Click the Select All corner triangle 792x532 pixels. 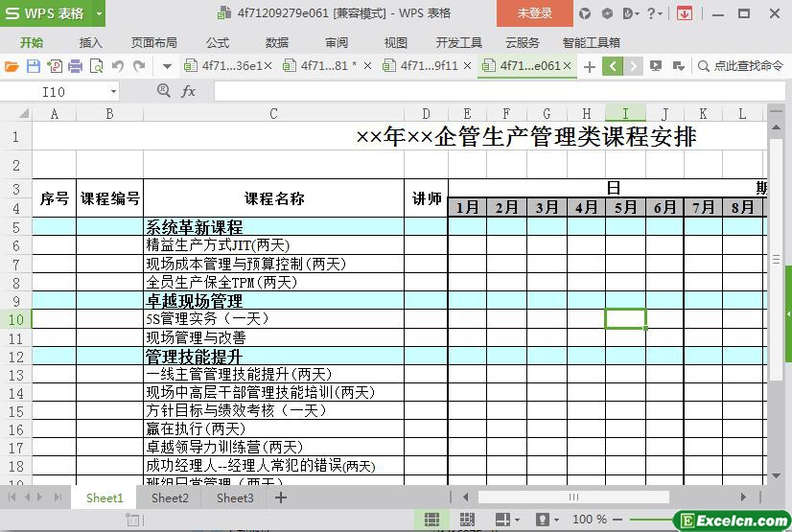(x=23, y=113)
